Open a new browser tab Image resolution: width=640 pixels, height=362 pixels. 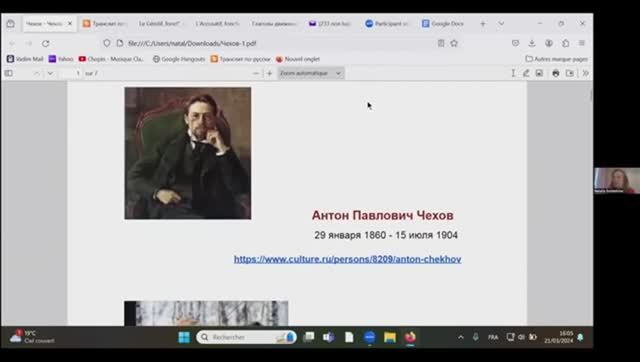[x=483, y=24]
